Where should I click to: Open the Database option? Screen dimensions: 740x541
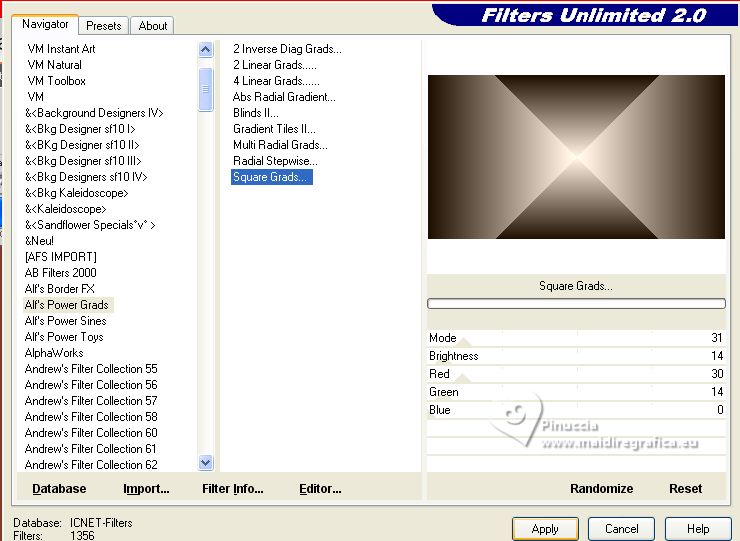[59, 489]
